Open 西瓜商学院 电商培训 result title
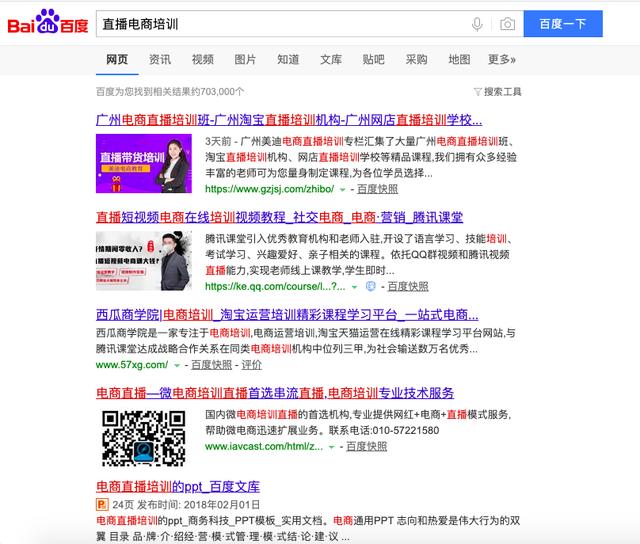The height and width of the screenshot is (544, 640). click(287, 315)
